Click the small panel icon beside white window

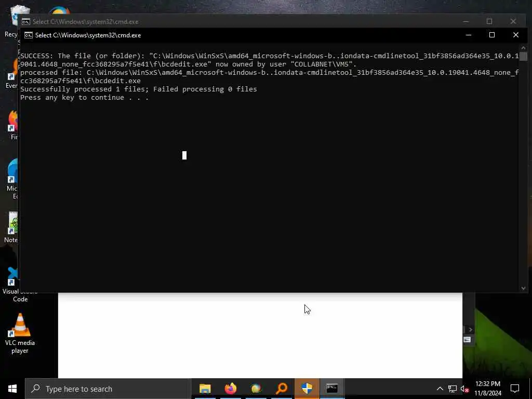tap(467, 340)
